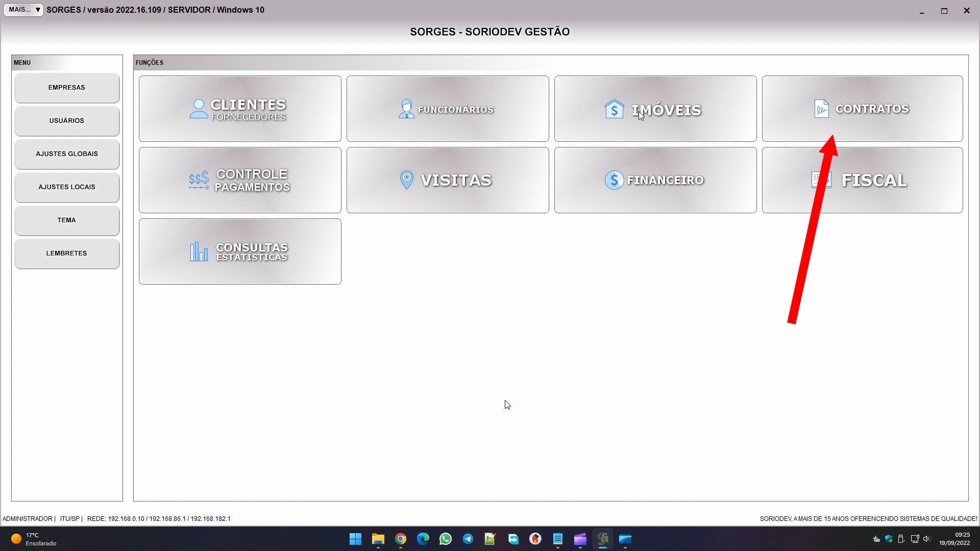Launch Microsoft Edge from taskbar

(423, 539)
